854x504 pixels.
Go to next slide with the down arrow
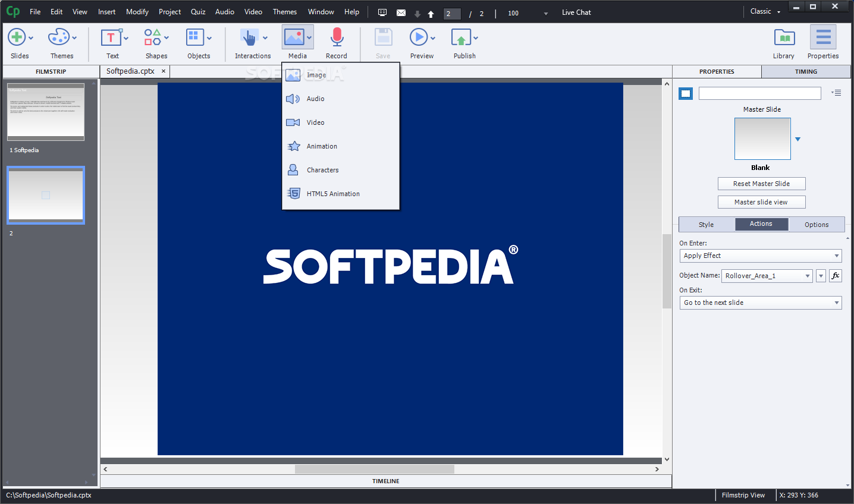(417, 14)
